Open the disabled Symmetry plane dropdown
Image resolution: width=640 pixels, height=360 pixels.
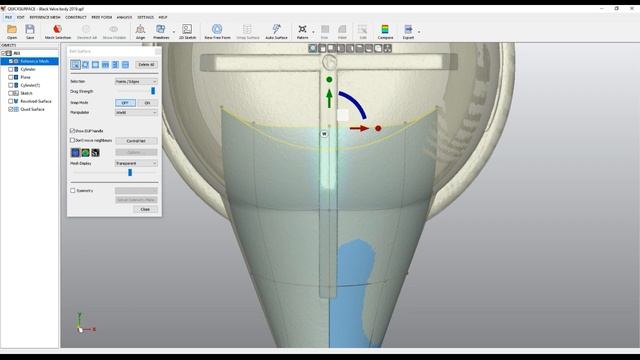(136, 191)
